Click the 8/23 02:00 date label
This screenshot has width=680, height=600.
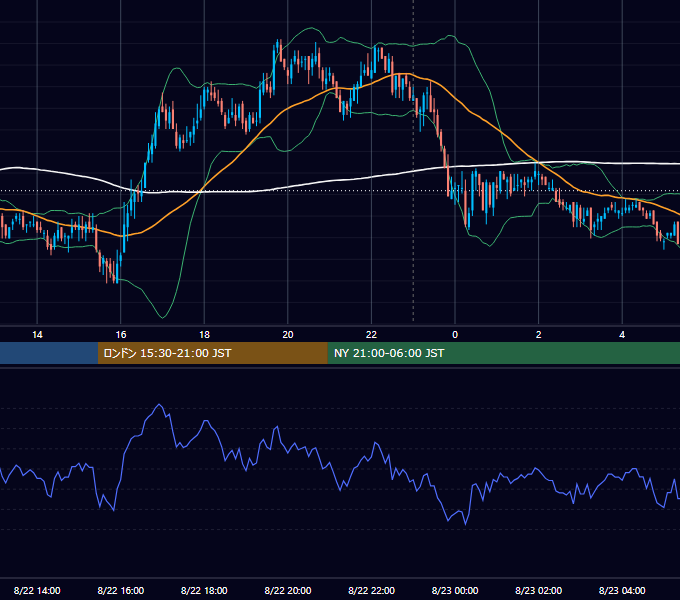tap(539, 590)
